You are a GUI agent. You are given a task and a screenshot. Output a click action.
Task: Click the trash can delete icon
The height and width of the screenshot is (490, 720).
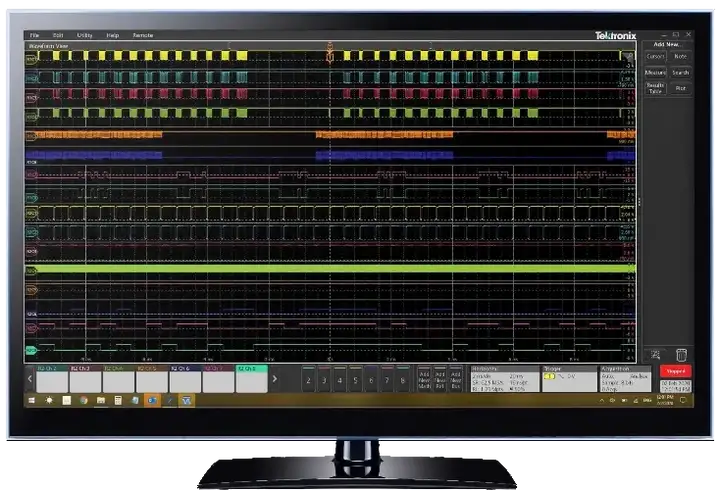point(681,355)
